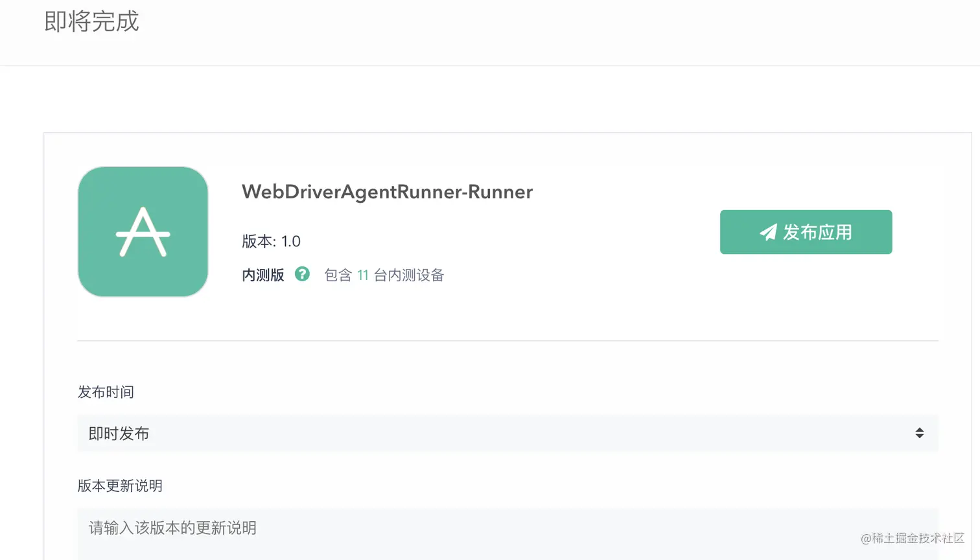
Task: Click the paper plane icon in publish button
Action: pos(768,232)
